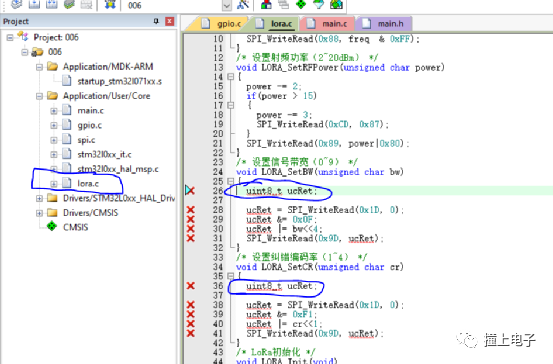Select stm32l0xx_it.c in the project tree
The height and width of the screenshot is (364, 553).
pos(104,154)
